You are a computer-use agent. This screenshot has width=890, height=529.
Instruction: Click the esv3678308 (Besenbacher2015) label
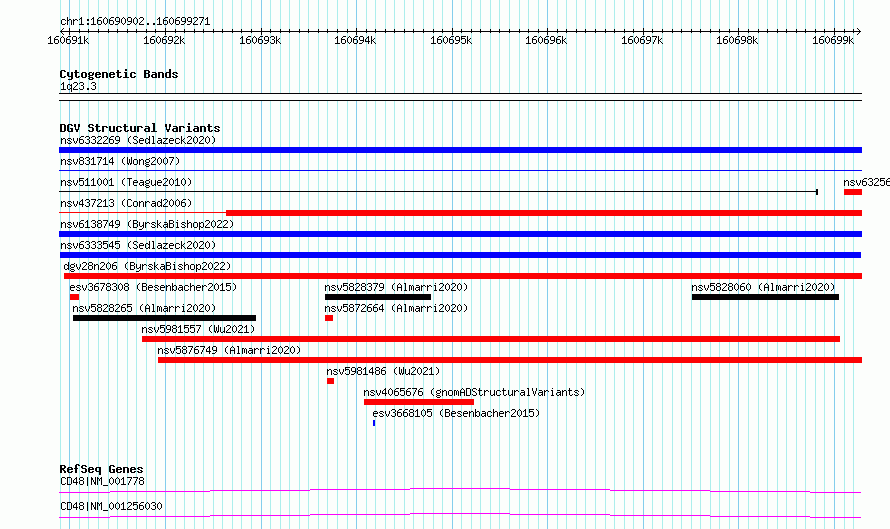coord(153,287)
